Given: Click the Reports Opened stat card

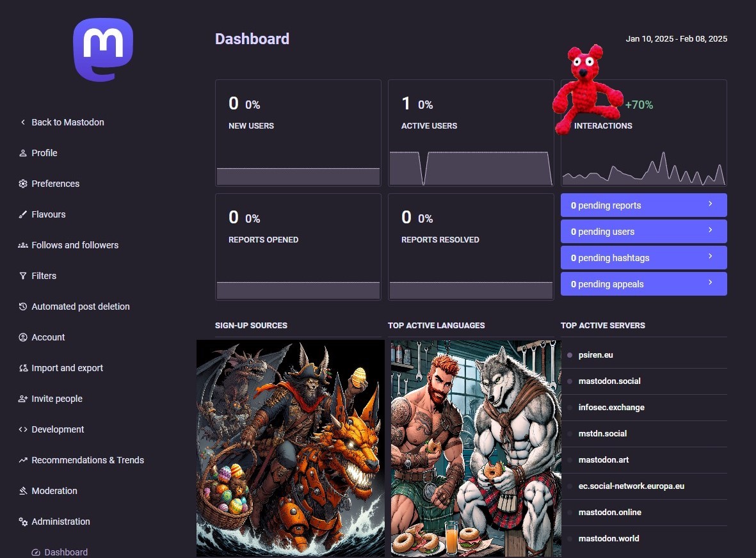Looking at the screenshot, I should (298, 247).
